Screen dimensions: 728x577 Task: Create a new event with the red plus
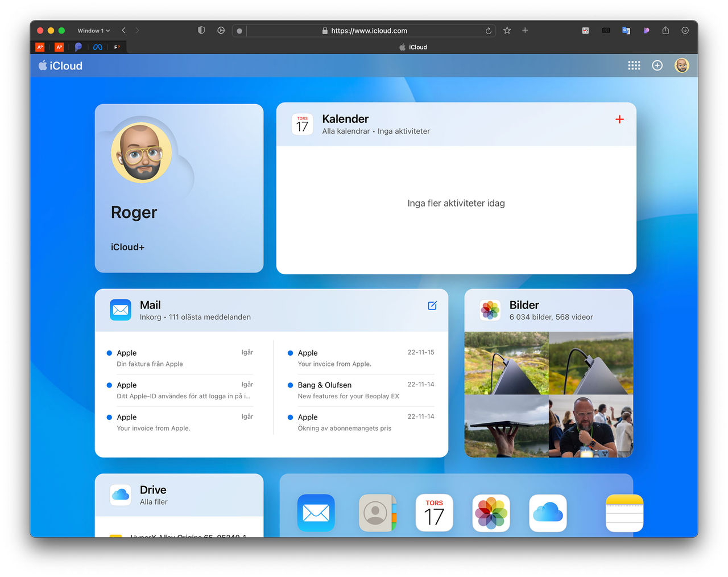(619, 119)
